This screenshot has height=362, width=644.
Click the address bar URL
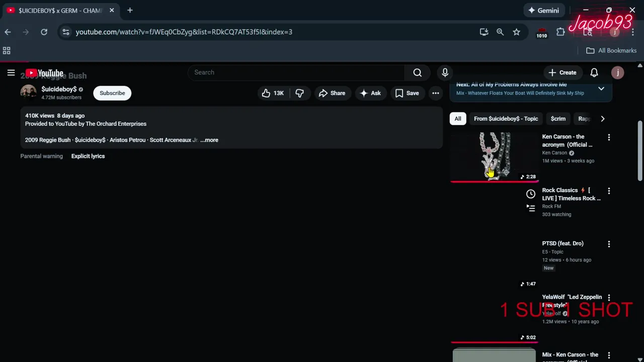click(184, 32)
